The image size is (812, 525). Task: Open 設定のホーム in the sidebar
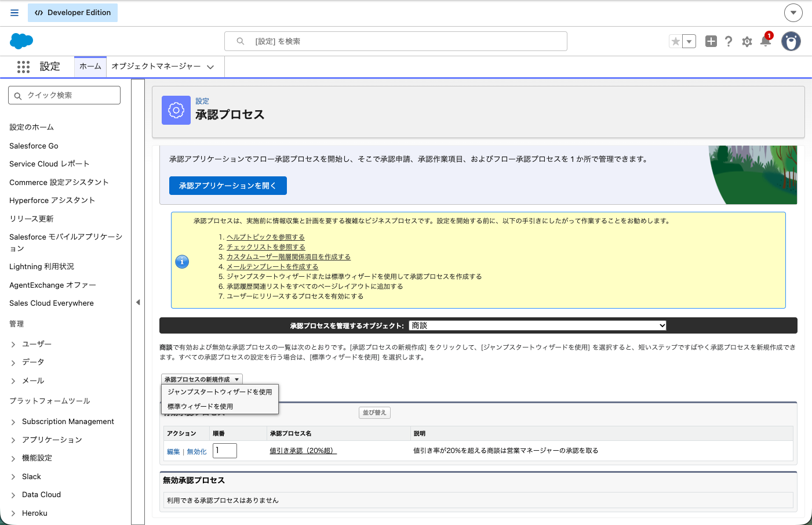pyautogui.click(x=31, y=127)
